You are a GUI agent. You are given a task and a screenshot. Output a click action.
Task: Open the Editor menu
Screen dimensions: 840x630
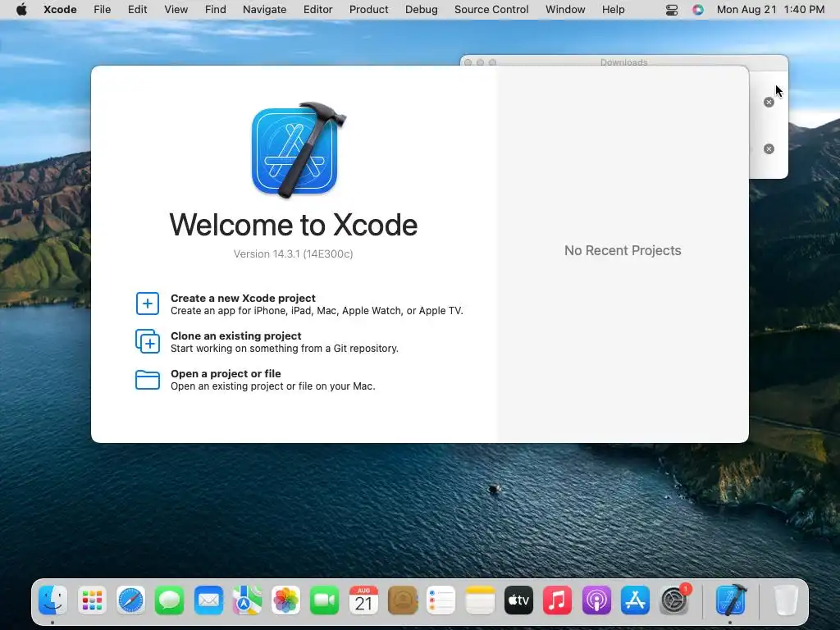pos(317,10)
